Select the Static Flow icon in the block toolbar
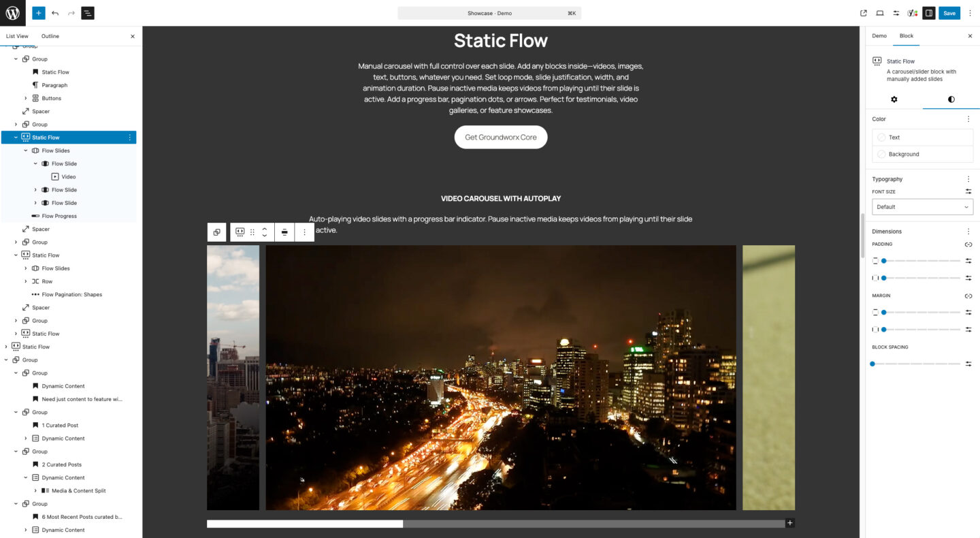This screenshot has height=538, width=980. [240, 232]
